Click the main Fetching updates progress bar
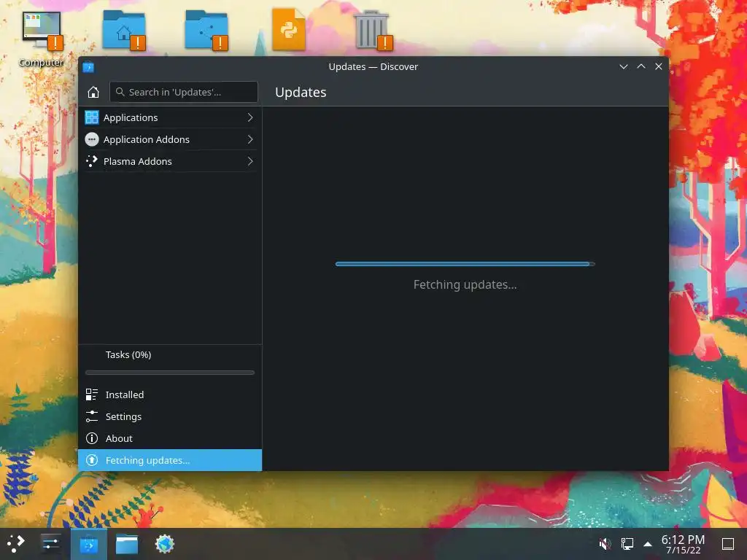Image resolution: width=747 pixels, height=560 pixels. (x=465, y=264)
